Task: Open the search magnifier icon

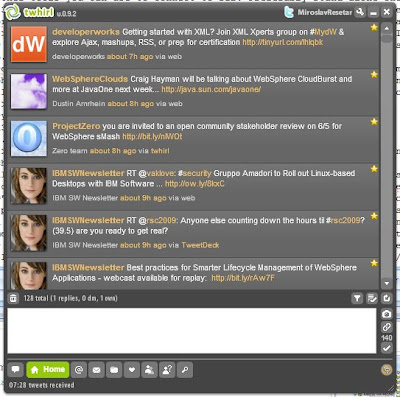Action: pos(185,370)
